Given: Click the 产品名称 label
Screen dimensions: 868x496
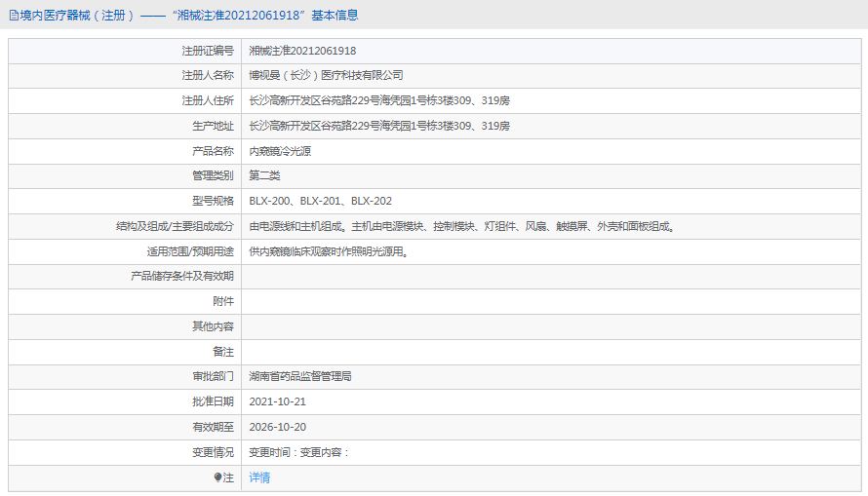Looking at the screenshot, I should (214, 151).
